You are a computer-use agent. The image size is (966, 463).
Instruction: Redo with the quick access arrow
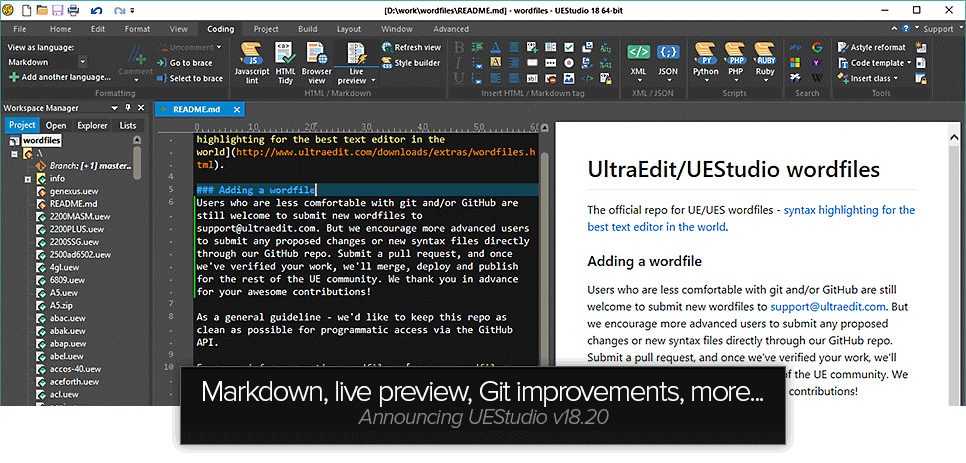tap(120, 10)
